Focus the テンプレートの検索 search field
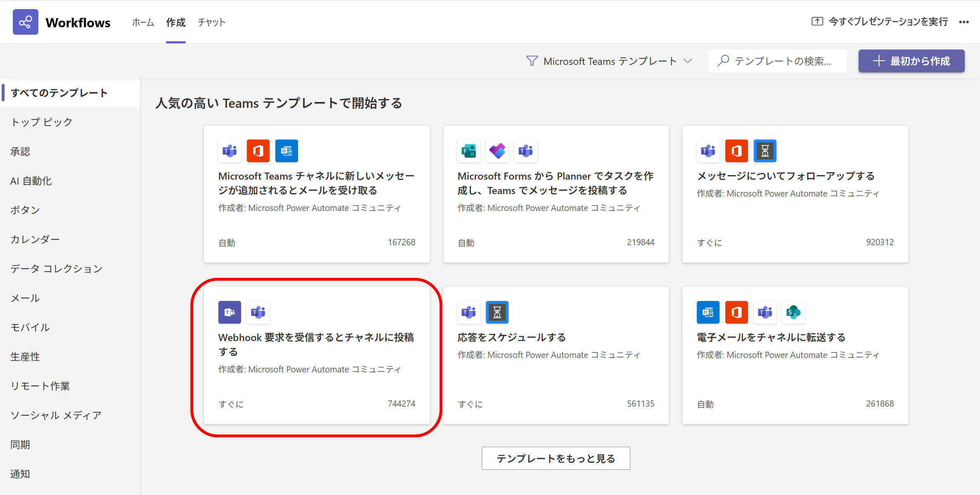Image resolution: width=980 pixels, height=495 pixels. click(x=778, y=61)
